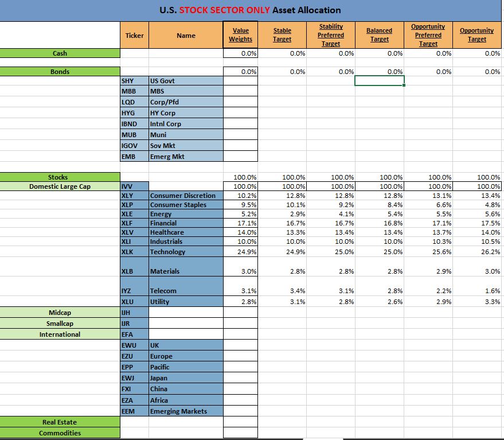Select the Stable Target header cell
Screen dimensions: 504x440
(282, 35)
